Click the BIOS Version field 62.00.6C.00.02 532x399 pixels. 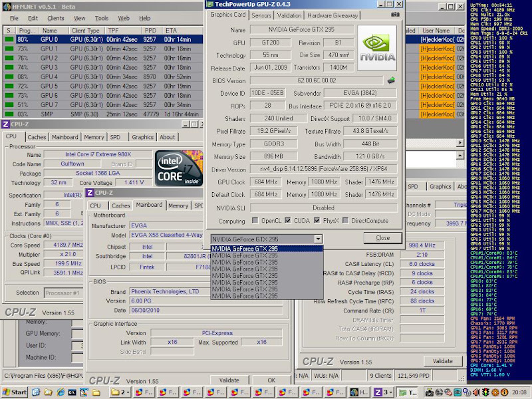pyautogui.click(x=317, y=80)
